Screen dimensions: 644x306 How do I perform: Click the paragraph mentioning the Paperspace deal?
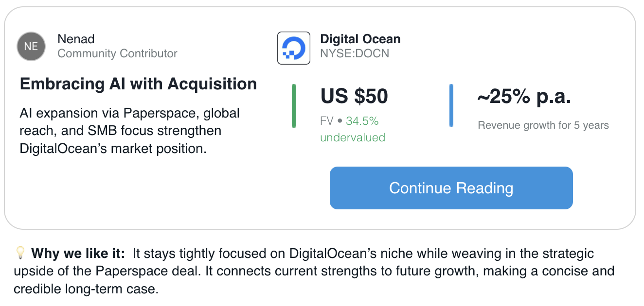point(314,271)
